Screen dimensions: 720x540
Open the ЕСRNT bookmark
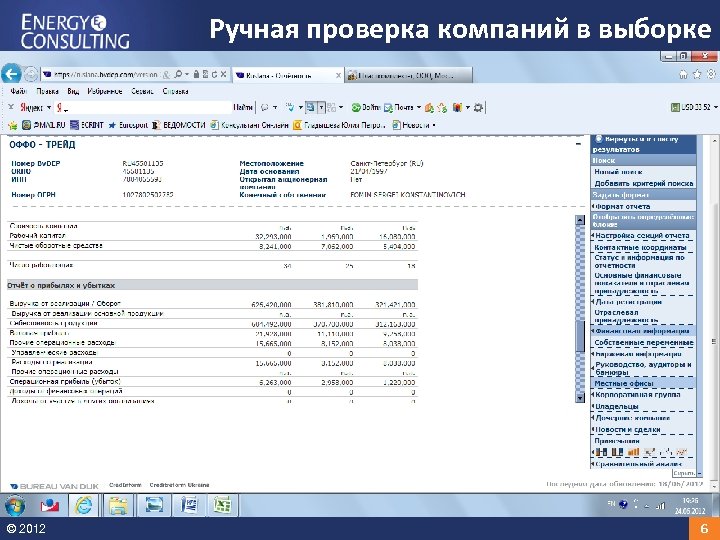(x=86, y=125)
